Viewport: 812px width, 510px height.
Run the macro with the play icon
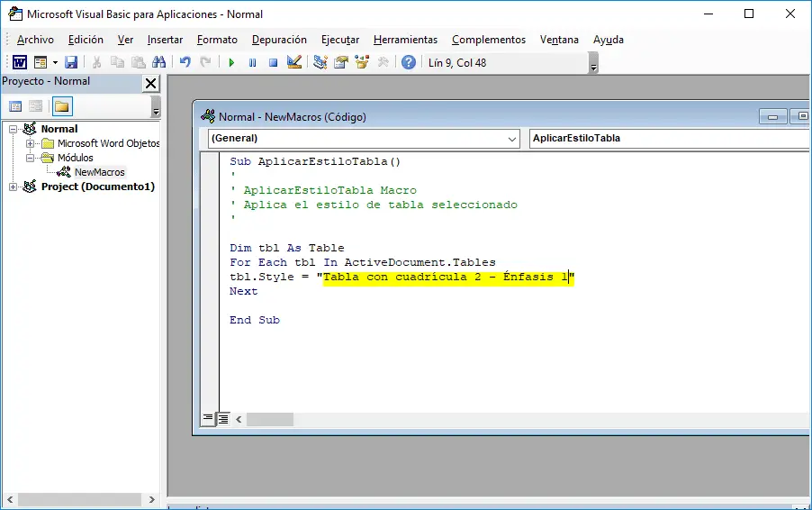tap(231, 63)
